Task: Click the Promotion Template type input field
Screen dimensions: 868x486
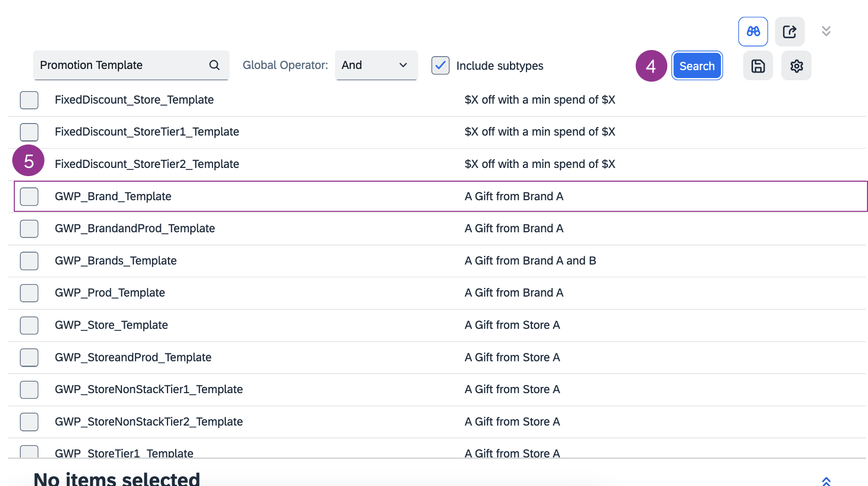Action: [x=120, y=65]
